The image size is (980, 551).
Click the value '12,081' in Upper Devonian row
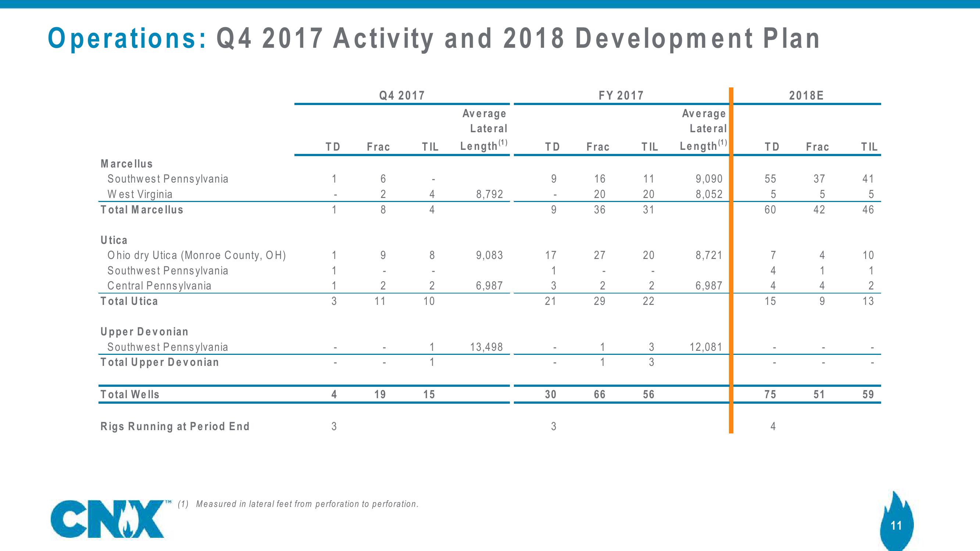tap(706, 347)
